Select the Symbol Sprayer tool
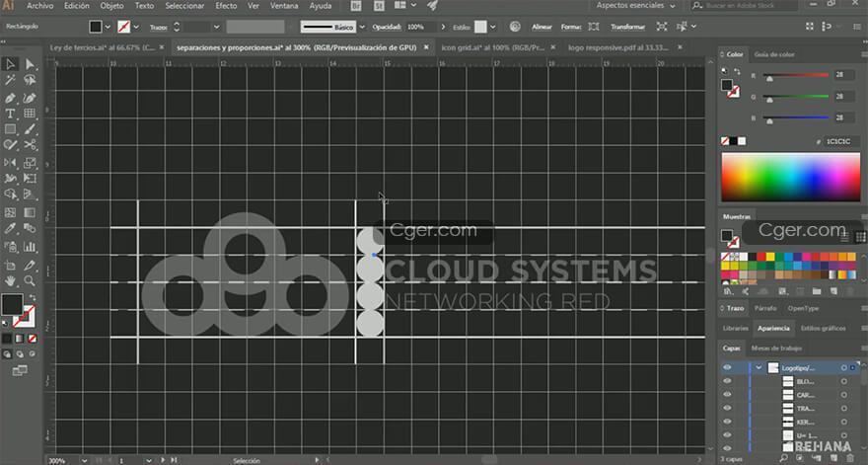This screenshot has height=465, width=868. (x=10, y=247)
